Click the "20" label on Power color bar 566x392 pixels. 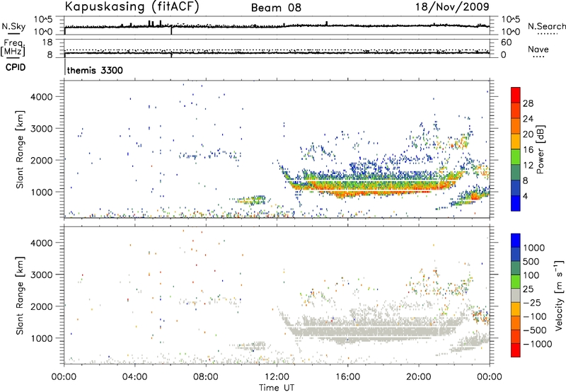(528, 134)
